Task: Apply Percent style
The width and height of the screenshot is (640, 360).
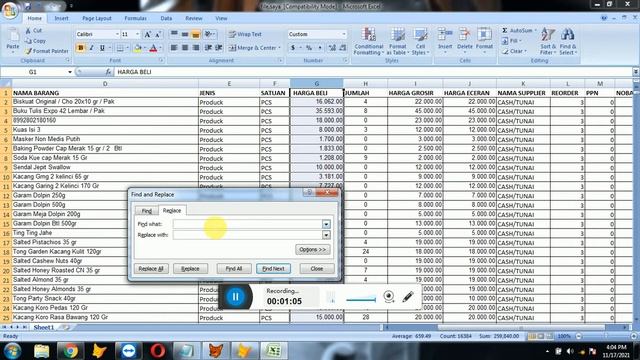Action: coord(309,48)
